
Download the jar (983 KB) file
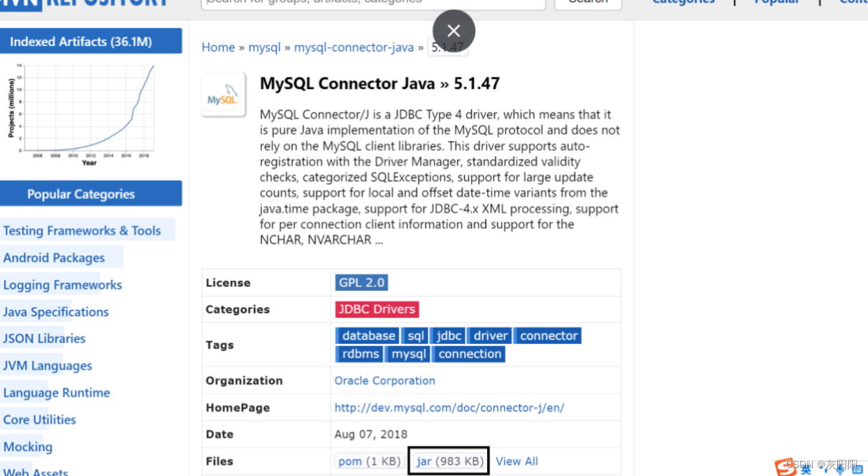(x=448, y=461)
